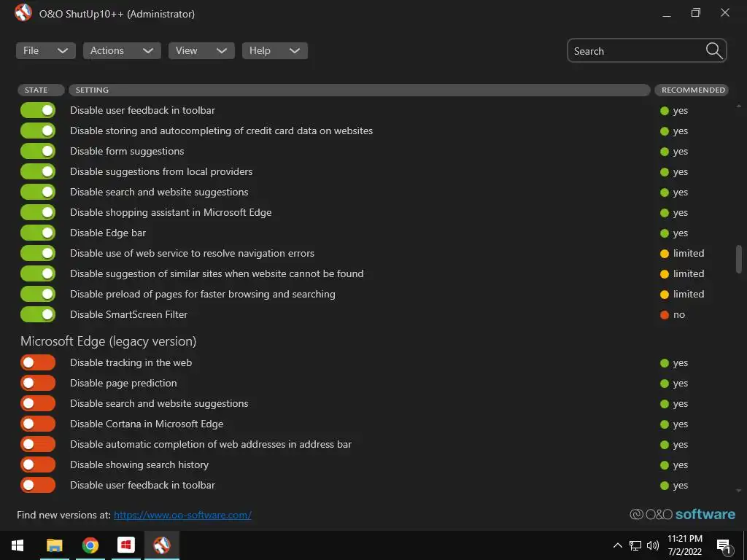The image size is (747, 560).
Task: Click the magnifier icon in the search box
Action: (713, 50)
